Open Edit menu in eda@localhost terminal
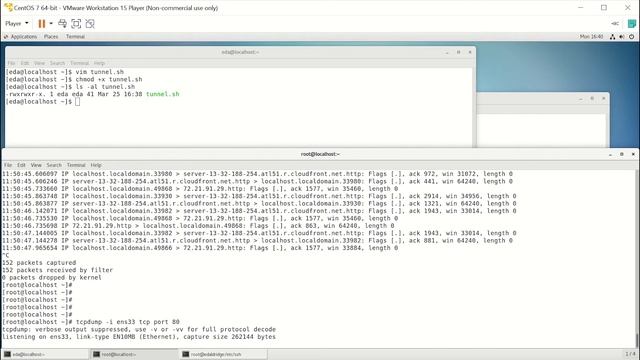This screenshot has width=640, height=360. click(25, 63)
